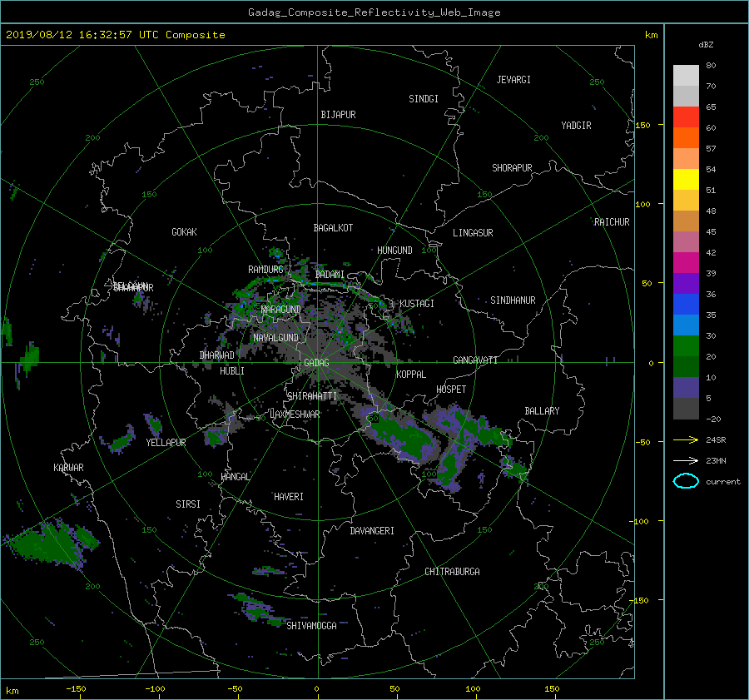Image resolution: width=749 pixels, height=700 pixels.
Task: Click the HUBLI city label
Action: point(232,371)
